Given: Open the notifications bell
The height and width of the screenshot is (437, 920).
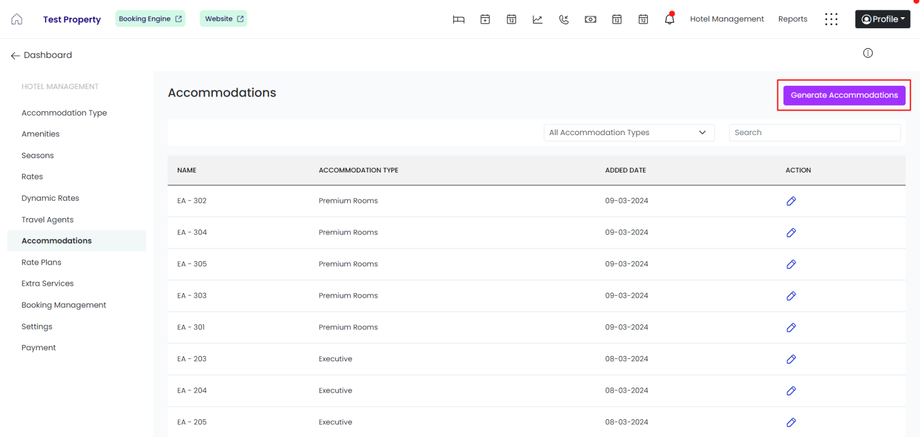Looking at the screenshot, I should (669, 19).
